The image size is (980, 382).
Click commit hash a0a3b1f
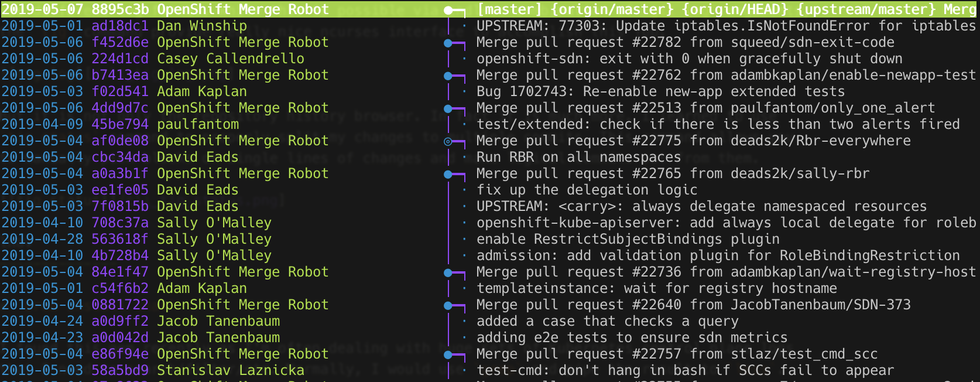point(120,173)
